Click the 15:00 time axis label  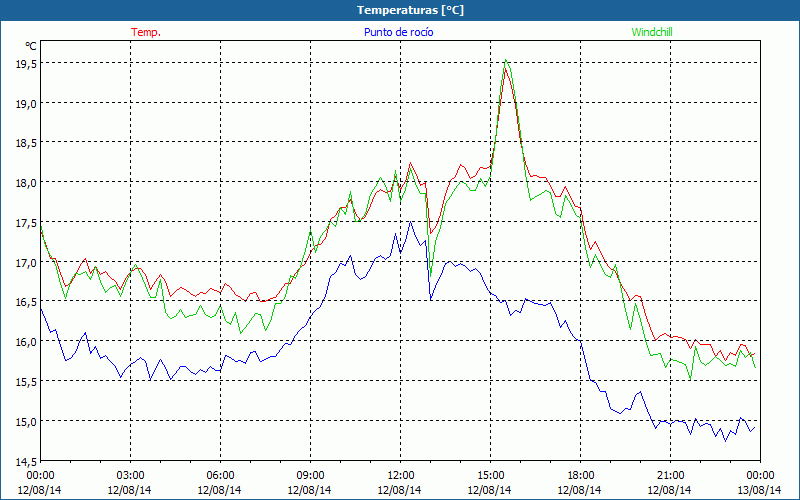point(490,475)
